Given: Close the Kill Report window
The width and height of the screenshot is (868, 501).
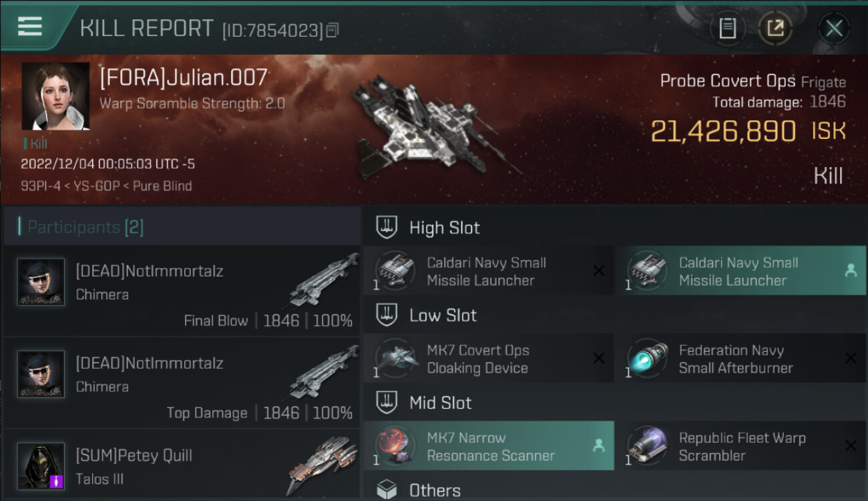Looking at the screenshot, I should [x=834, y=28].
